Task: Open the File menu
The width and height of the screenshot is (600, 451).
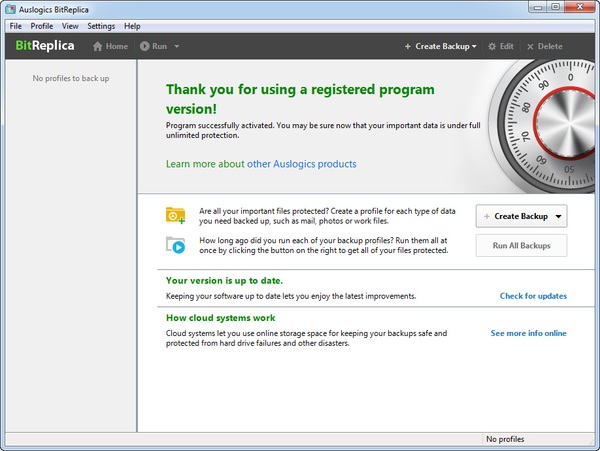Action: coord(15,25)
